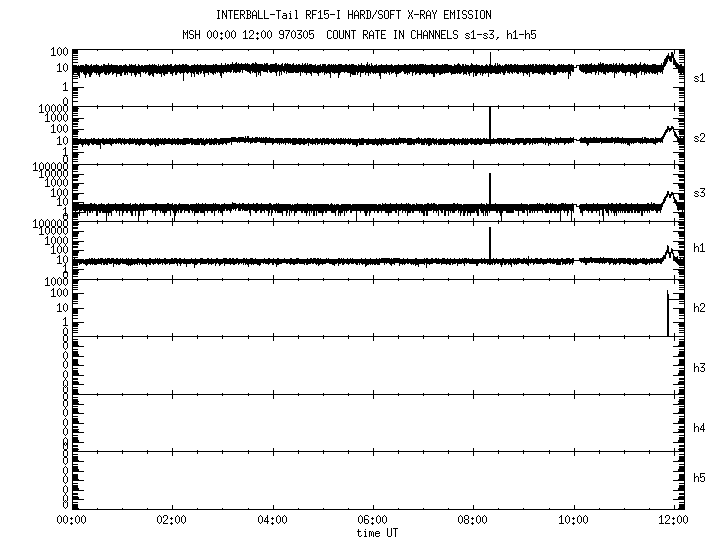This screenshot has height=550, width=720.
Task: Click the tall spike in the s2 panel
Action: 490,122
